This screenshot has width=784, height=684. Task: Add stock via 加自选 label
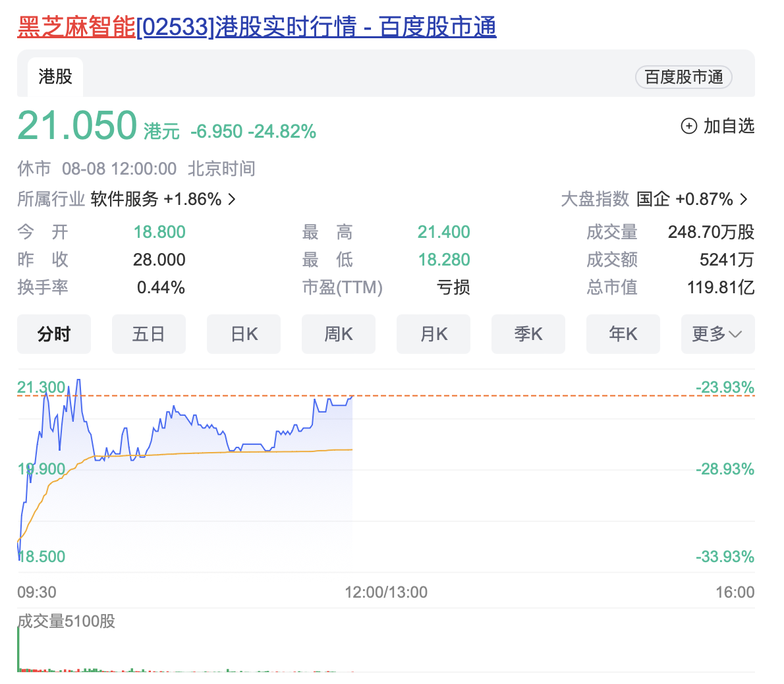(729, 126)
